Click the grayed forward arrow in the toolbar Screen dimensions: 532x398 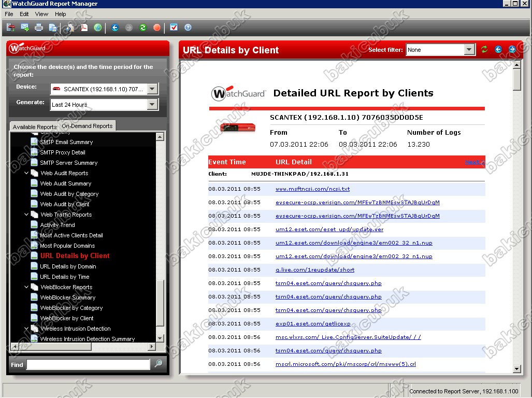[x=129, y=27]
